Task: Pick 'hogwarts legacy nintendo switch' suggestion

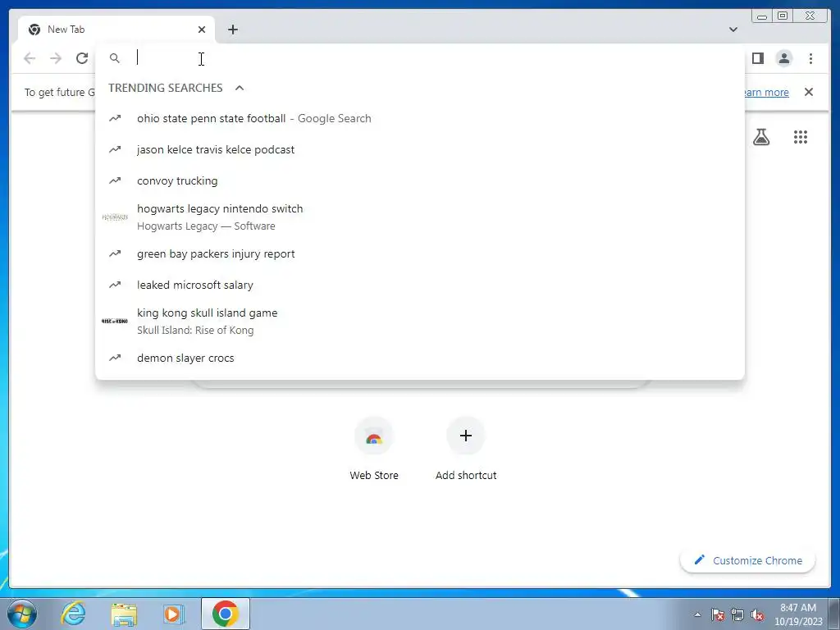Action: pyautogui.click(x=419, y=217)
